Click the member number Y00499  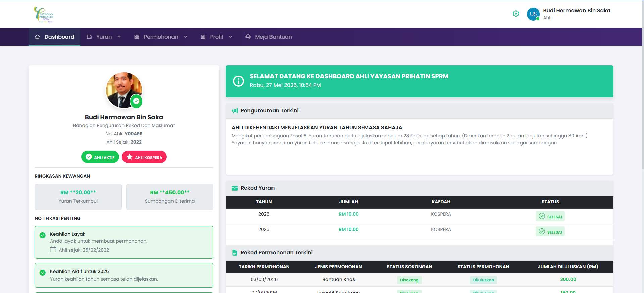pos(134,134)
